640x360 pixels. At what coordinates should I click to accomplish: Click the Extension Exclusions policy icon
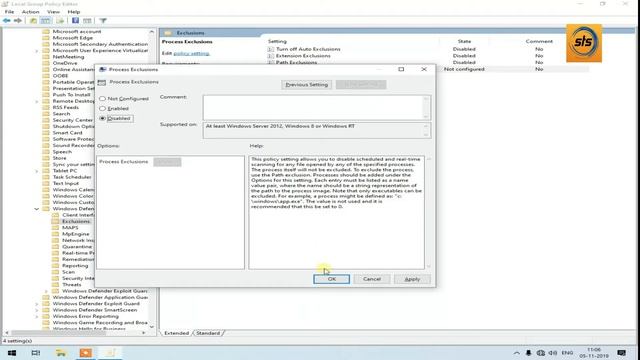click(271, 56)
